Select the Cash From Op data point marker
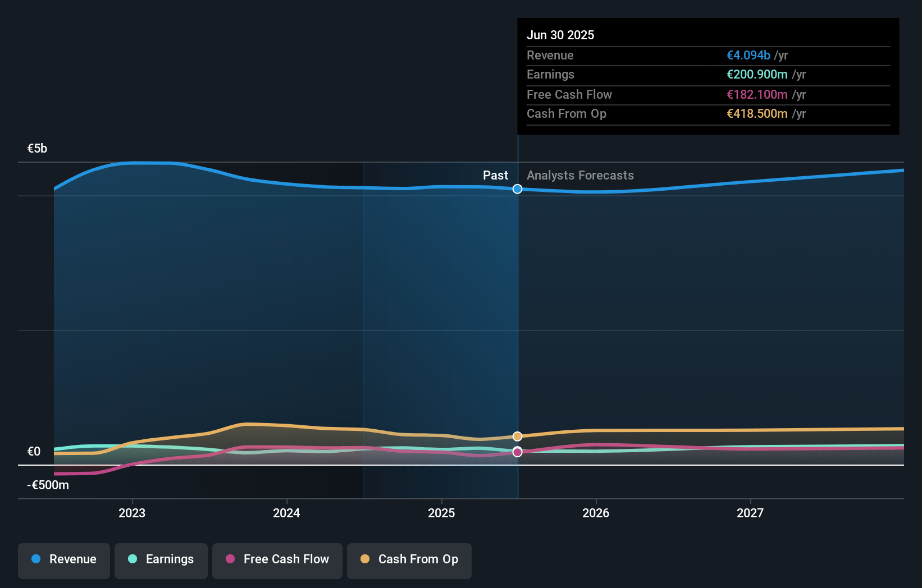Screen dimensions: 922x588 tap(518, 437)
